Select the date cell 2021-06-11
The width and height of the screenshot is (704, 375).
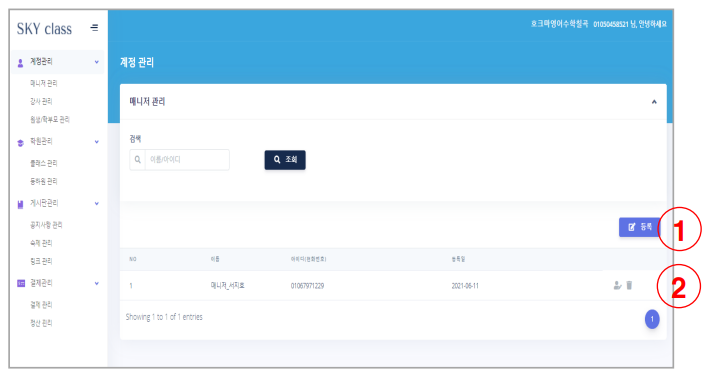click(x=465, y=286)
